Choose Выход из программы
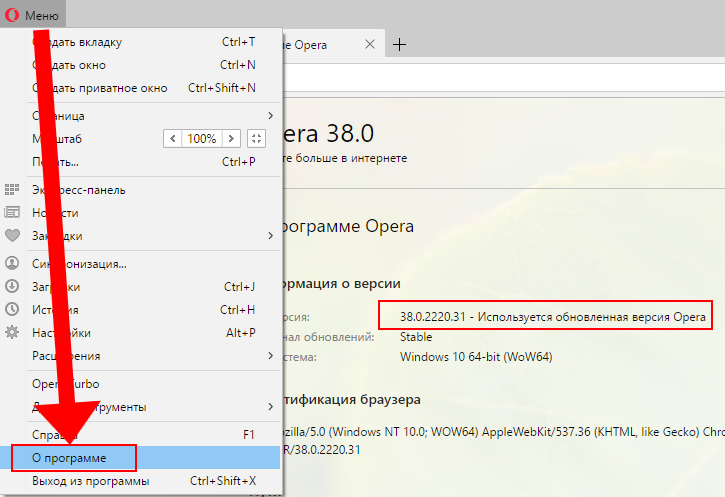725x497 pixels. tap(90, 481)
